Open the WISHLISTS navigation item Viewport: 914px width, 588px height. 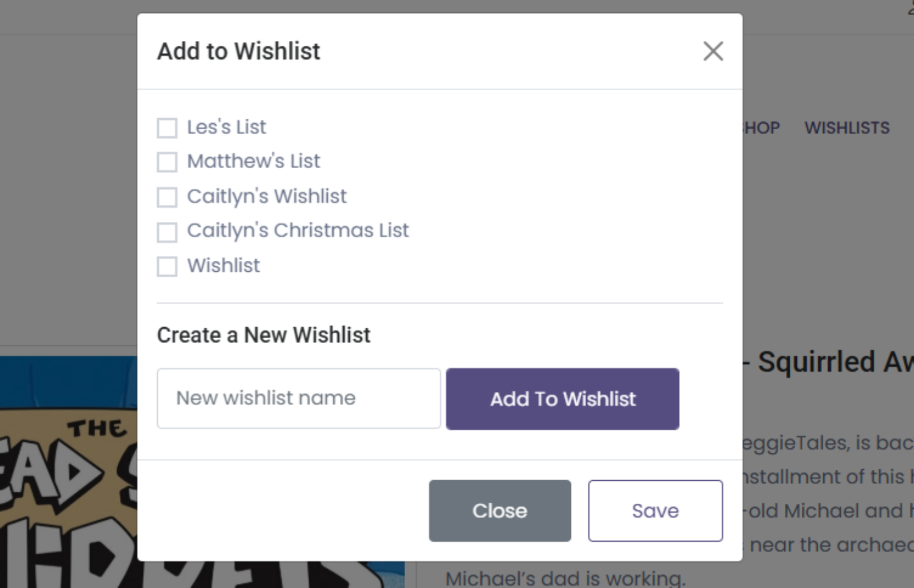click(x=846, y=128)
